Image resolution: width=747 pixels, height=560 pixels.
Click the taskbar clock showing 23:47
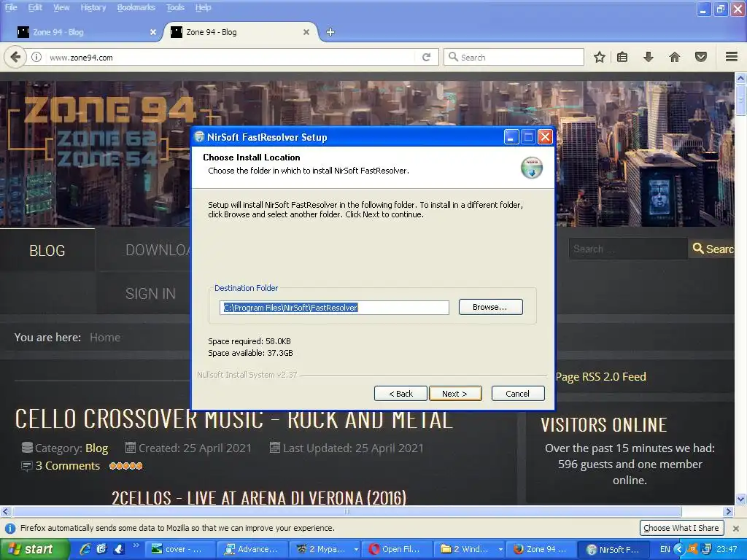tap(727, 549)
